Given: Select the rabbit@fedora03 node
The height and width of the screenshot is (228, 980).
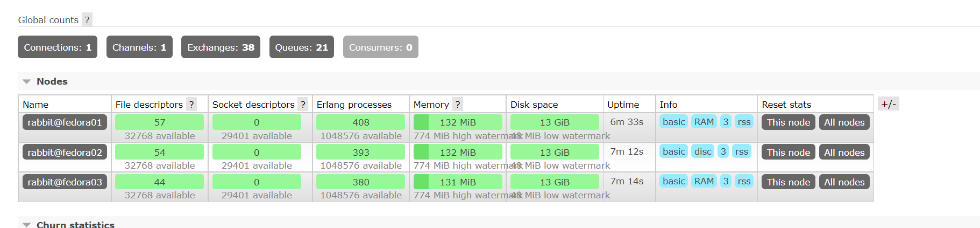Looking at the screenshot, I should 65,182.
